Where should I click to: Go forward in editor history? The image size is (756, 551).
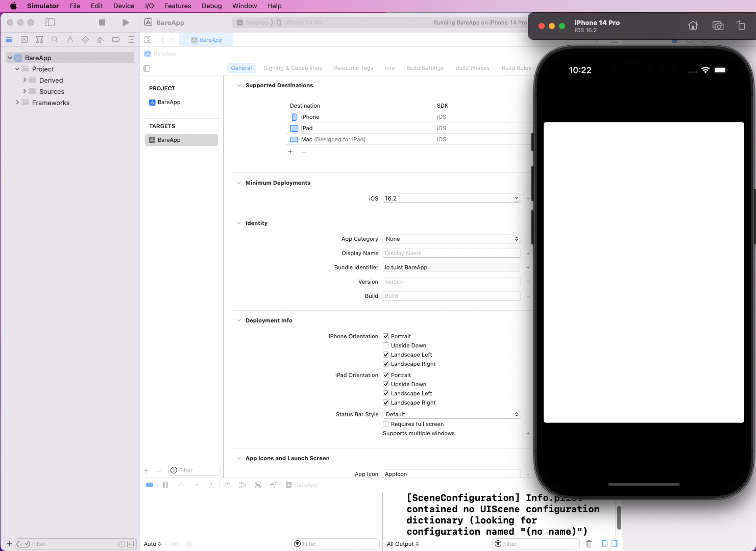(172, 40)
